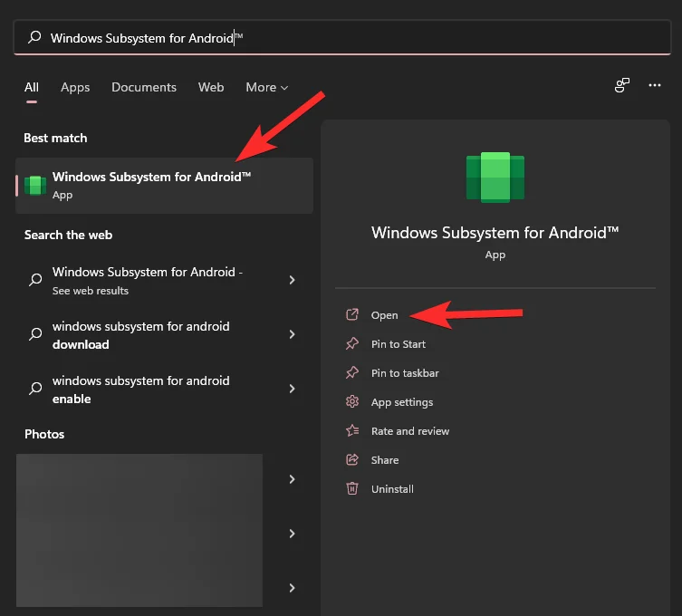Switch to the Apps tab
Viewport: 682px width, 616px height.
[75, 87]
